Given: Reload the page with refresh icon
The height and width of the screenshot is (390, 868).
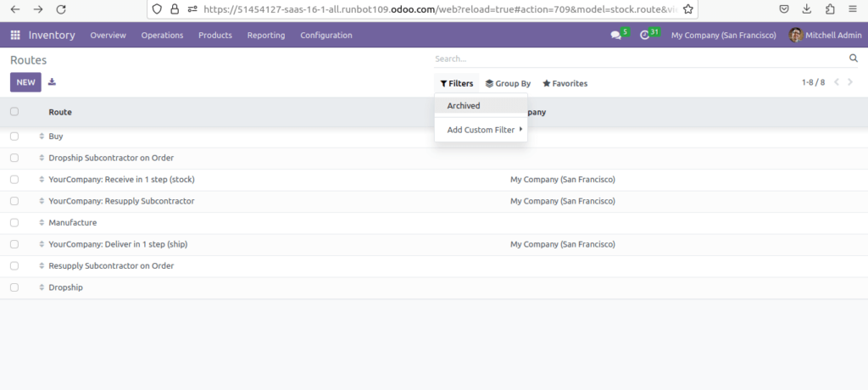Looking at the screenshot, I should 61,8.
